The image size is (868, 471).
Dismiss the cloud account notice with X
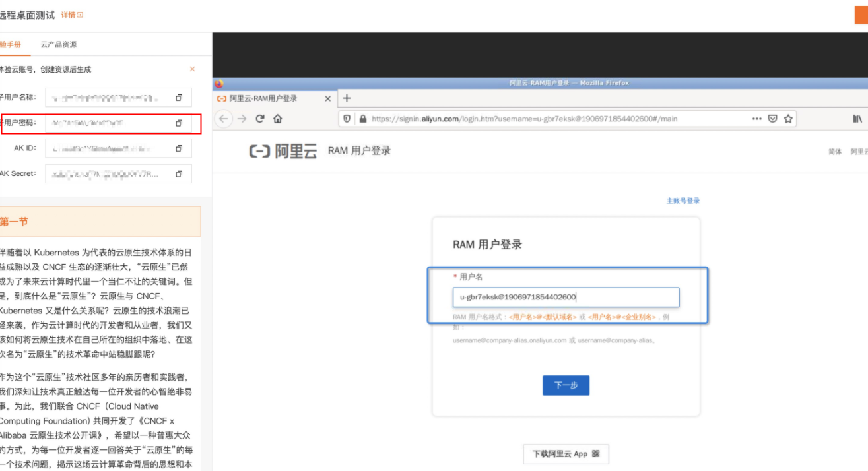193,69
